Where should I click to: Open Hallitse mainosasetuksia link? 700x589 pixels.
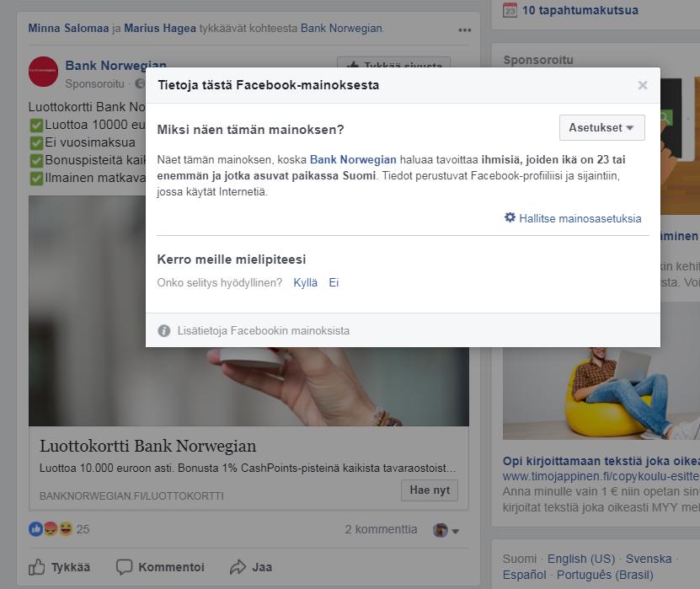click(580, 218)
